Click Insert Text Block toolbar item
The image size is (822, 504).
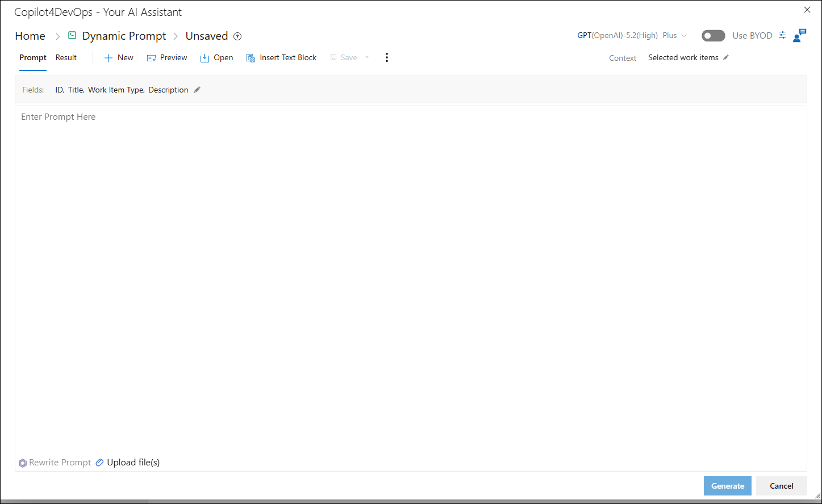click(281, 57)
